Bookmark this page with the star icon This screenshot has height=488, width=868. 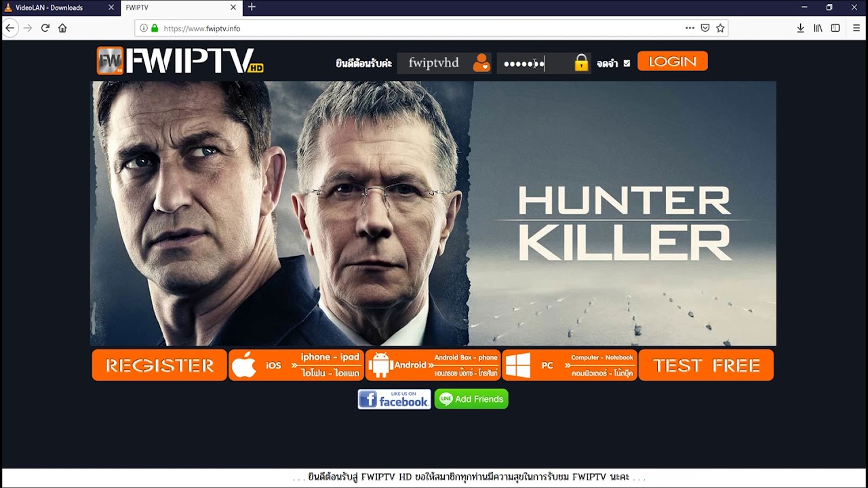click(x=720, y=28)
